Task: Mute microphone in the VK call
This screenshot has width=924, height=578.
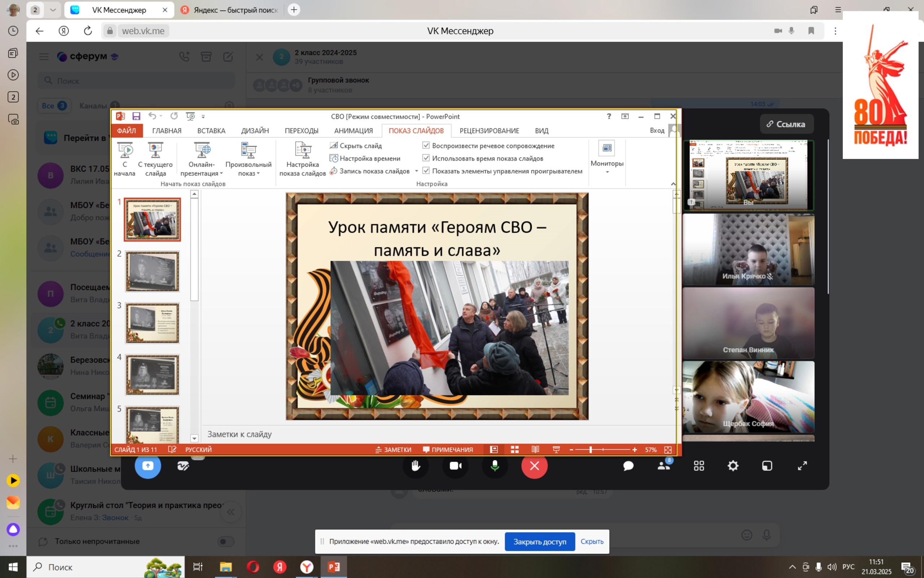Action: pyautogui.click(x=495, y=466)
